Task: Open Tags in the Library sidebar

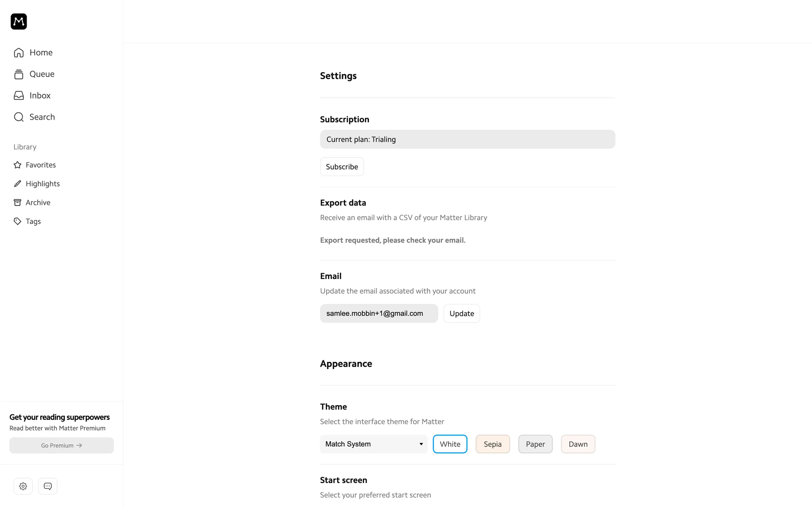Action: [33, 221]
